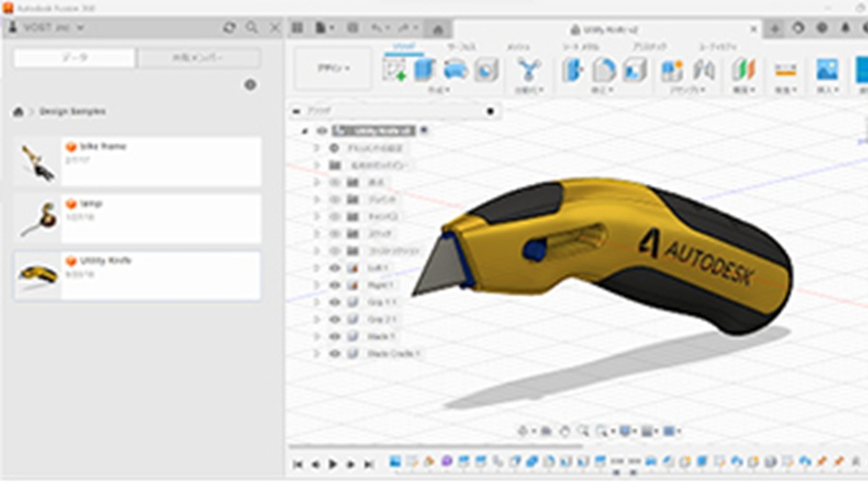Click the Orbit navigation tool

click(x=522, y=430)
